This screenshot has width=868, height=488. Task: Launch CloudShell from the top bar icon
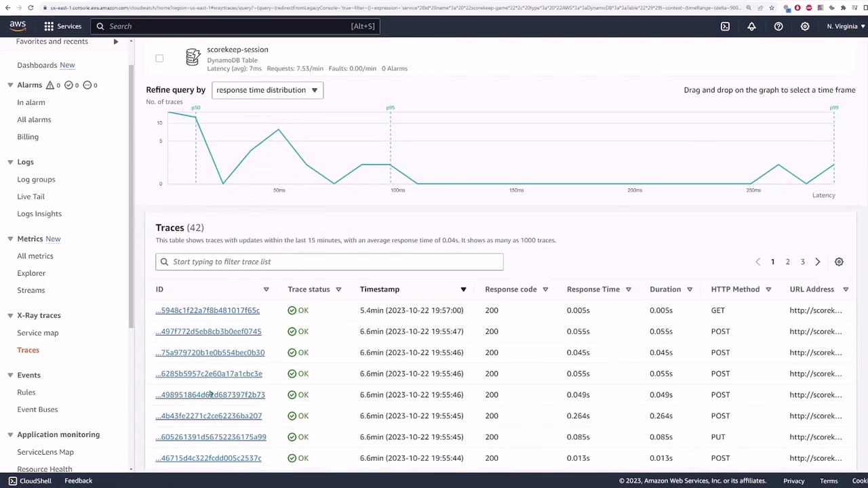[x=725, y=26]
